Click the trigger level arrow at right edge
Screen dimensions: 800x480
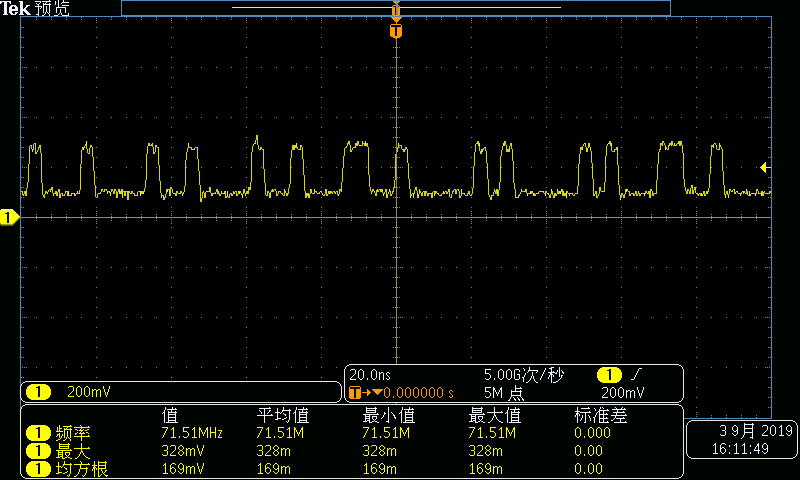pos(765,167)
